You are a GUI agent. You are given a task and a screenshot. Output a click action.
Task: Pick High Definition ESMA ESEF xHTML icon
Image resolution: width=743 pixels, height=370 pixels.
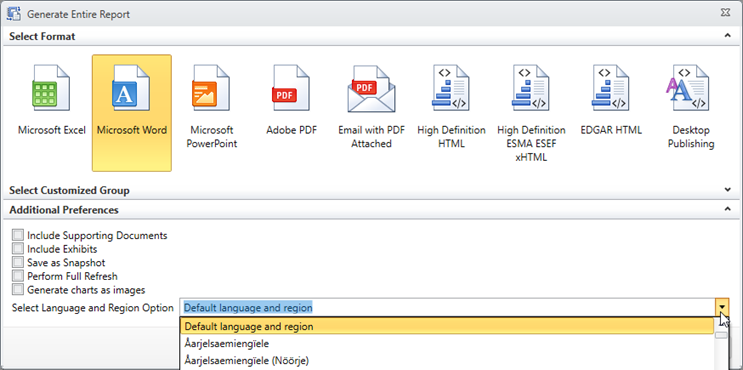(531, 89)
